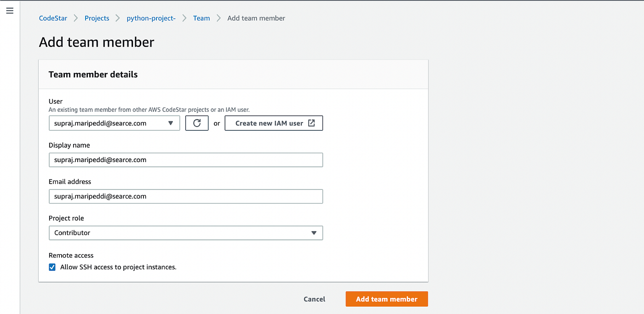Click the Add team member breadcrumb text
Screen dimensions: 644x314
(x=256, y=18)
